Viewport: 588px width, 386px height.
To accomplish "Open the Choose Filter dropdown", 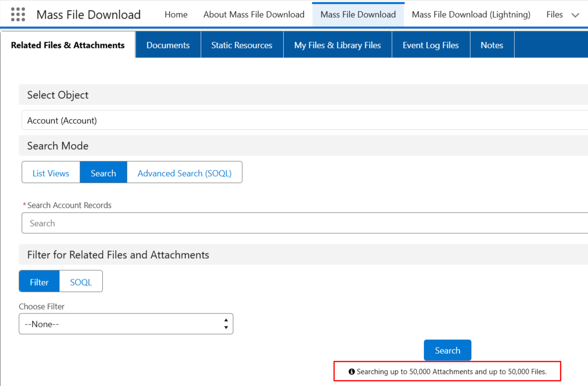I will [126, 324].
